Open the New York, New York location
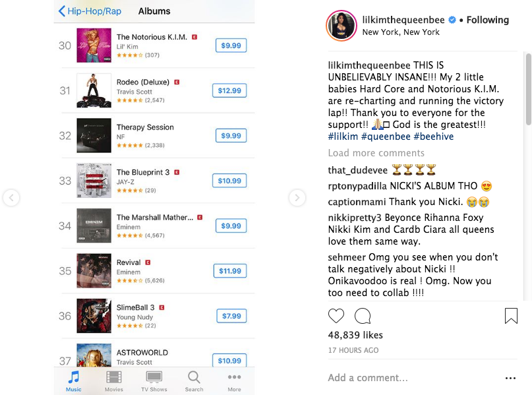Screen dimensions: 532x395 click(x=401, y=32)
